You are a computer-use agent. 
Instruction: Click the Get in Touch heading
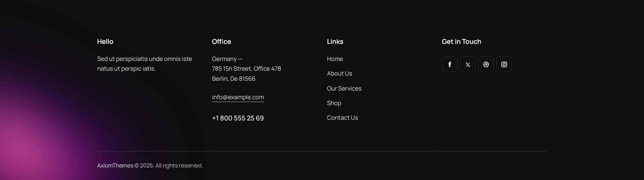(461, 41)
